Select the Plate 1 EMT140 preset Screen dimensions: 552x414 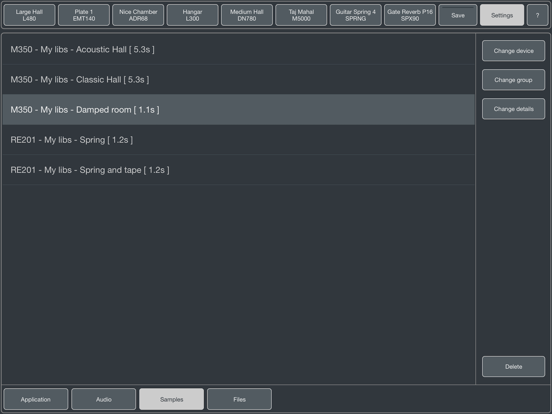84,15
